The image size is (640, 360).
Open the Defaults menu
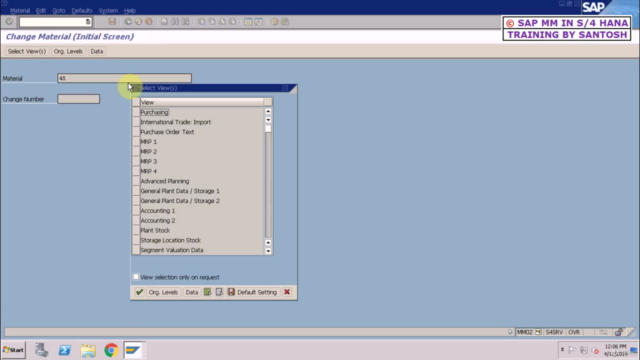click(x=82, y=11)
